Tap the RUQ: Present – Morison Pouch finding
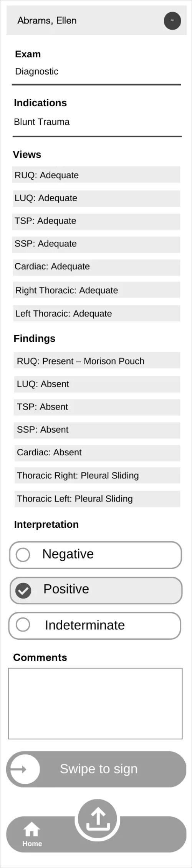This screenshot has height=868, width=192. point(97,361)
